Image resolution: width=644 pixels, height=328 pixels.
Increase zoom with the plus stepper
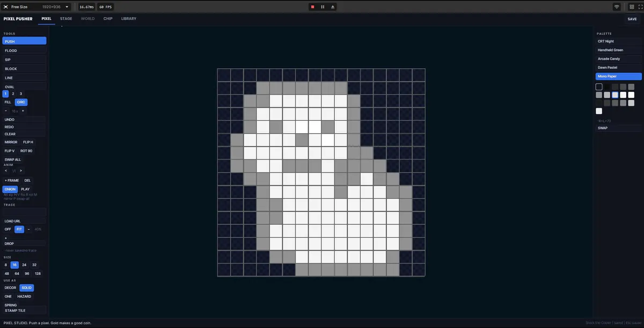click(x=23, y=111)
